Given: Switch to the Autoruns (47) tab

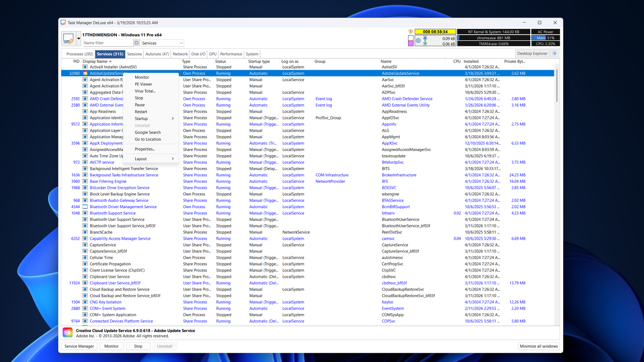Looking at the screenshot, I should pyautogui.click(x=157, y=54).
